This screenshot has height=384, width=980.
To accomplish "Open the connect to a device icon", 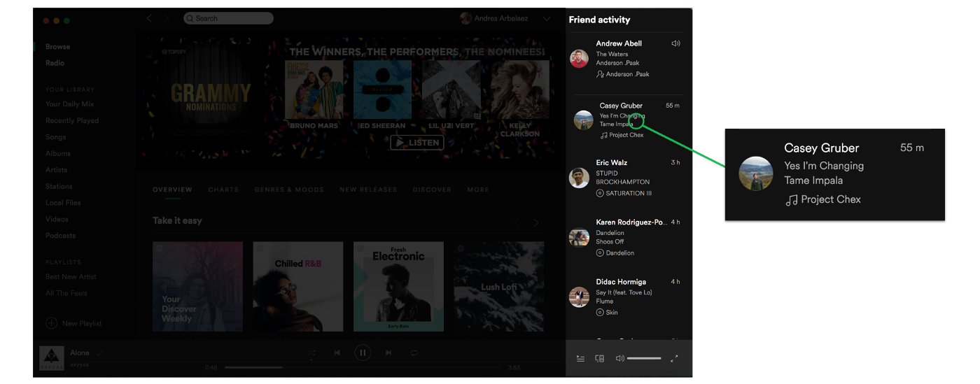I will coord(599,359).
